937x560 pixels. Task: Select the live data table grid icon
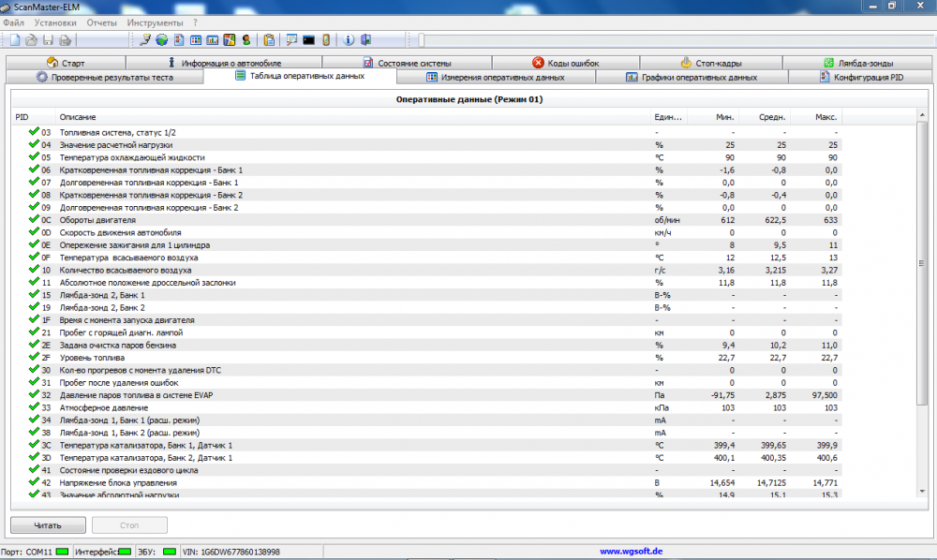196,39
